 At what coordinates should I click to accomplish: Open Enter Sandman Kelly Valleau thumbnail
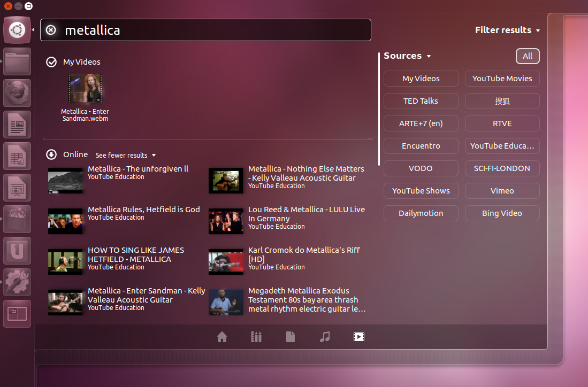coord(65,303)
